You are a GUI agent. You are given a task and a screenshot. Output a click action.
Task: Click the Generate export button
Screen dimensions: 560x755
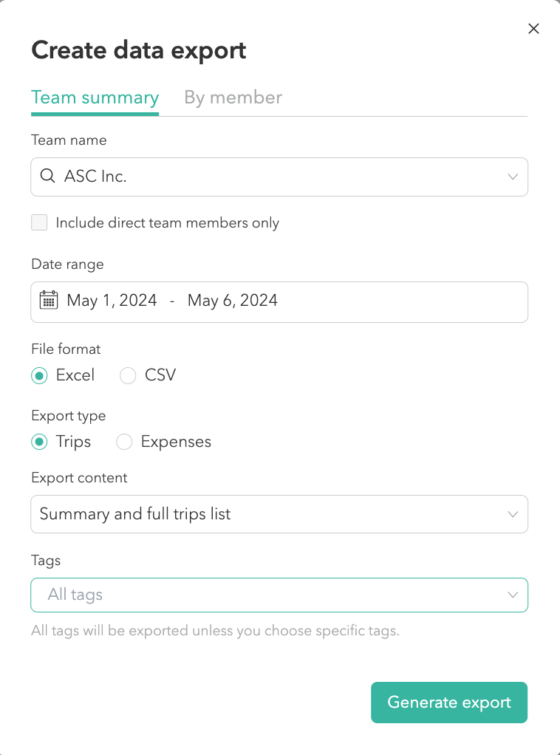pyautogui.click(x=448, y=703)
